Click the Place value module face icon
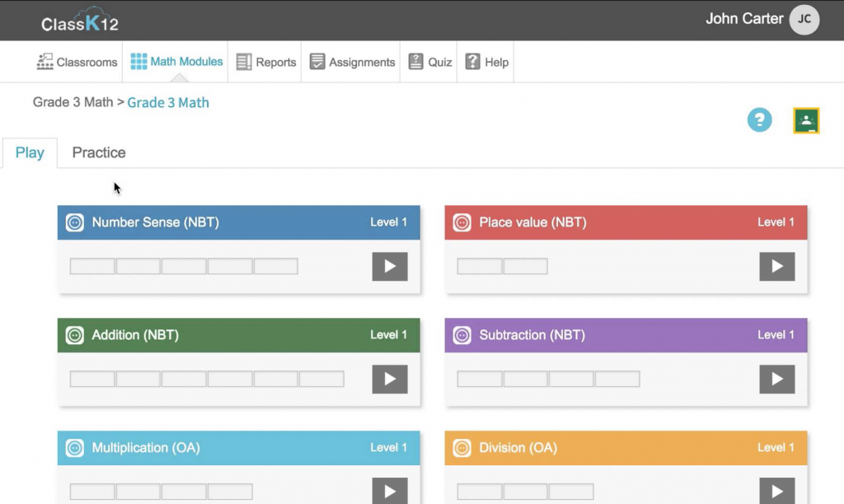The height and width of the screenshot is (504, 844). [x=462, y=222]
